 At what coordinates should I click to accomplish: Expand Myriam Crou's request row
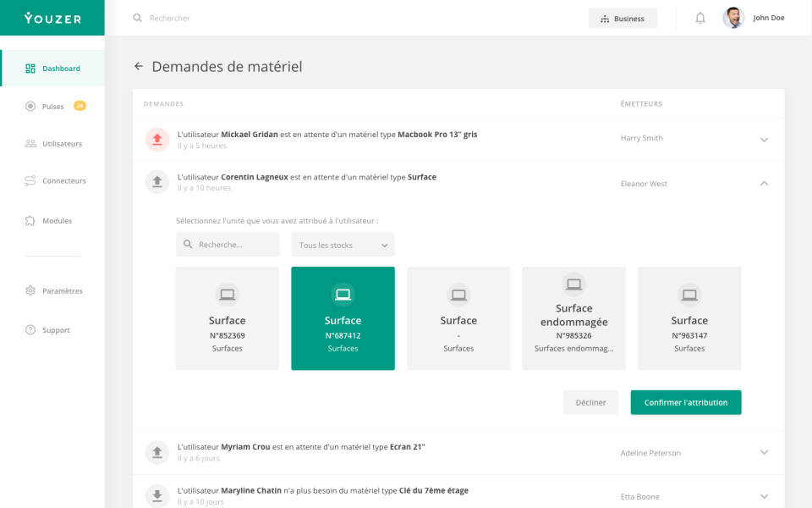764,452
